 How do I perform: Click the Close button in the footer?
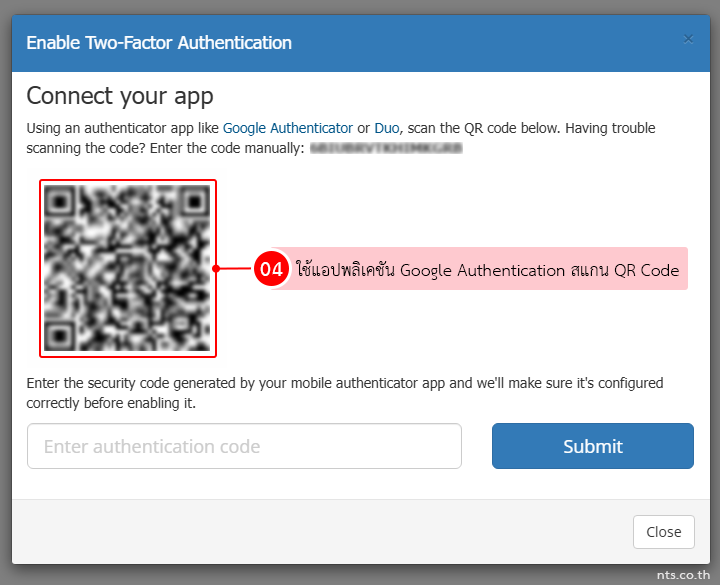click(664, 532)
